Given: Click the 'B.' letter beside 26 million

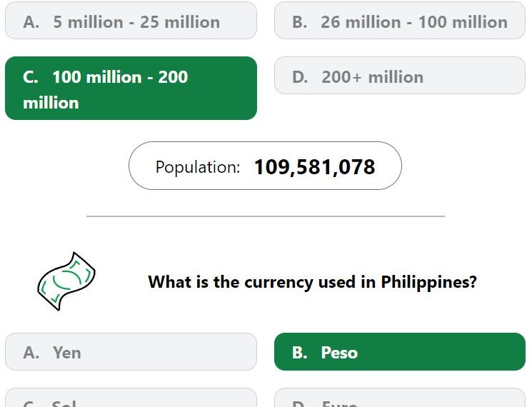Looking at the screenshot, I should (300, 22).
